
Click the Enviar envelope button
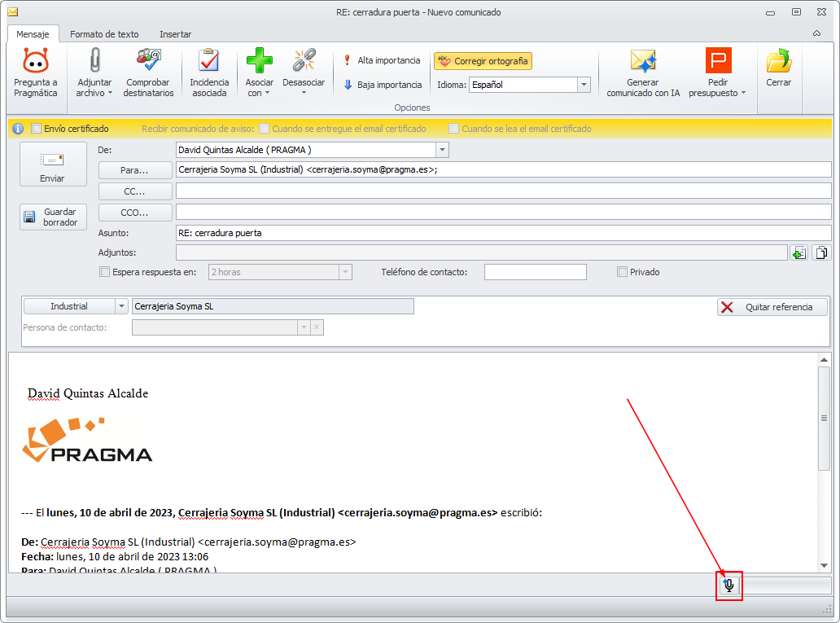(x=52, y=164)
